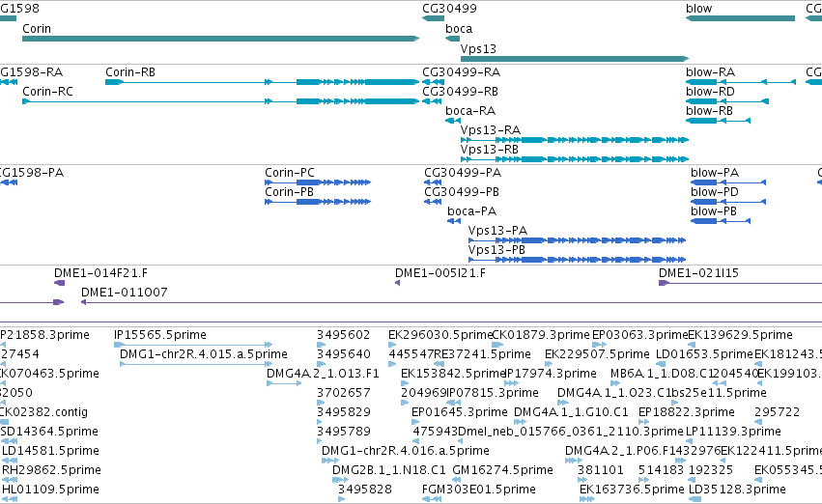Click the IP07815.3prime label
Viewport: 822px width, 504px height.
pyautogui.click(x=493, y=393)
